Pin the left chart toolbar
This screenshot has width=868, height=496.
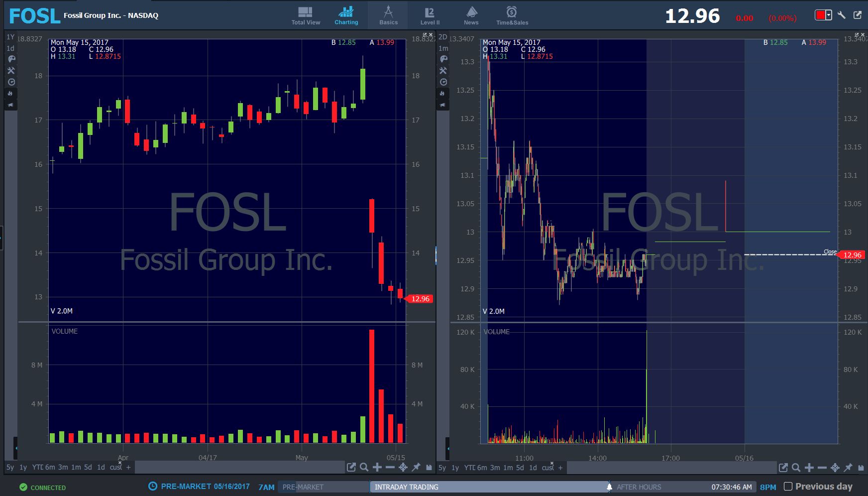click(x=416, y=467)
